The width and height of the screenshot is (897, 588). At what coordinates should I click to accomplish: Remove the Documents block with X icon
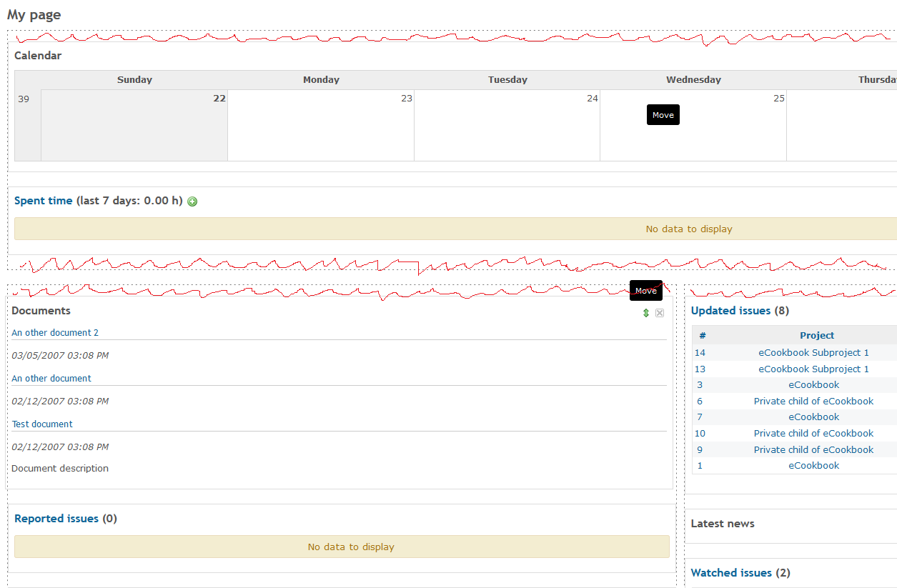(660, 313)
